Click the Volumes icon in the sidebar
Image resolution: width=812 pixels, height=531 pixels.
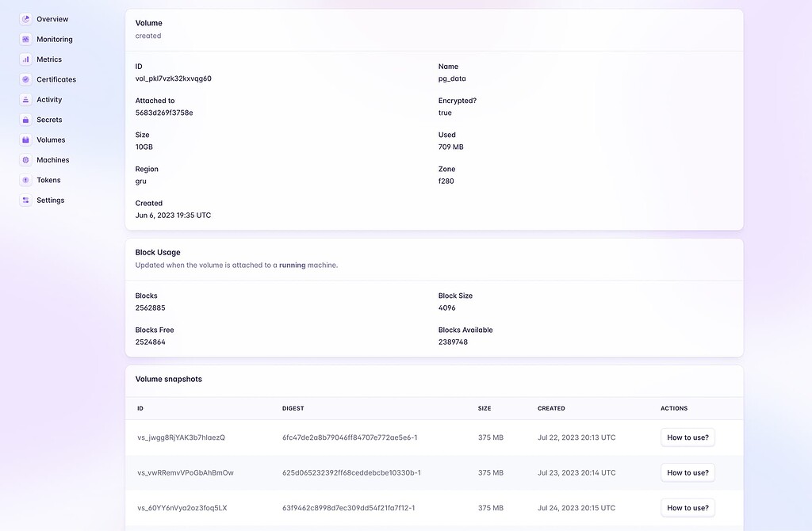26,139
